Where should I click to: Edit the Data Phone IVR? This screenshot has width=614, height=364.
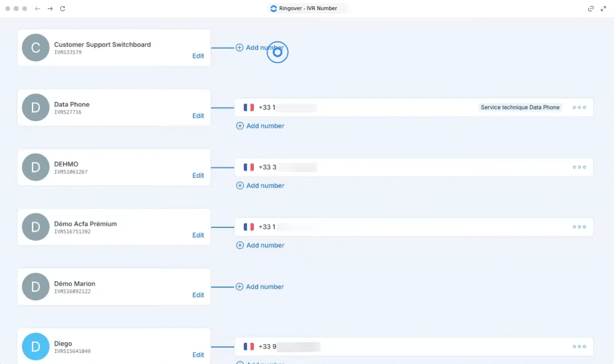(x=198, y=116)
